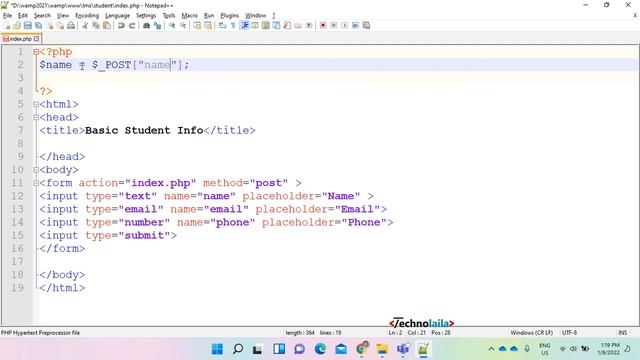Click the Save All toolbar icon

(x=38, y=25)
